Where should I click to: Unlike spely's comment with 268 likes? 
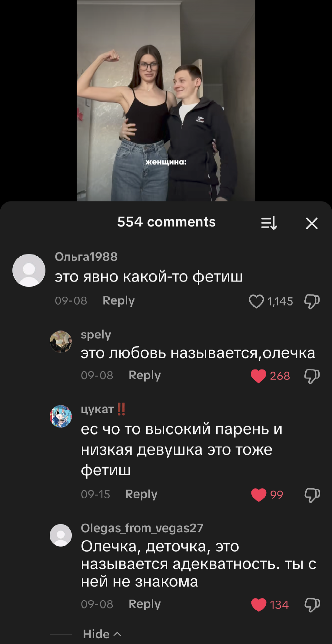pos(258,376)
